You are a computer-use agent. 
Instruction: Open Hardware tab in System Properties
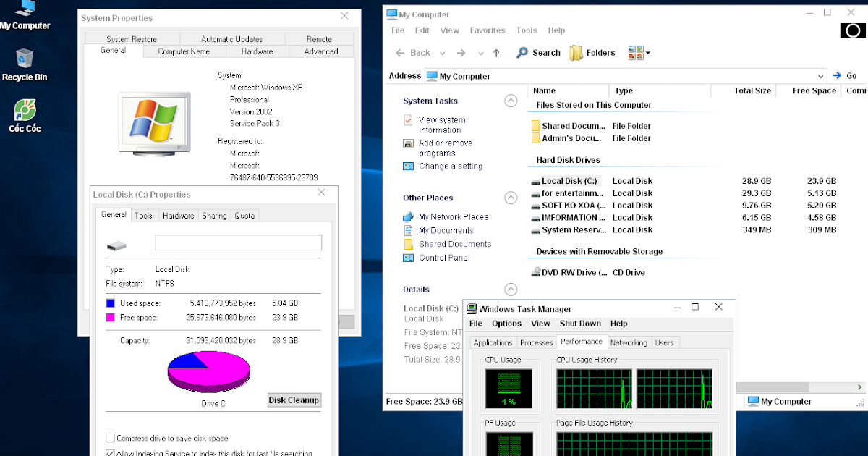click(258, 51)
